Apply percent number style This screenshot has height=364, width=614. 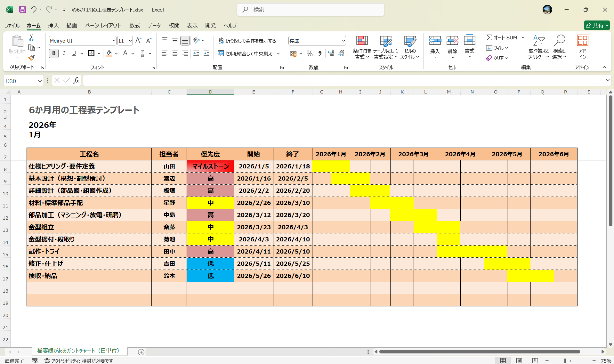(309, 53)
